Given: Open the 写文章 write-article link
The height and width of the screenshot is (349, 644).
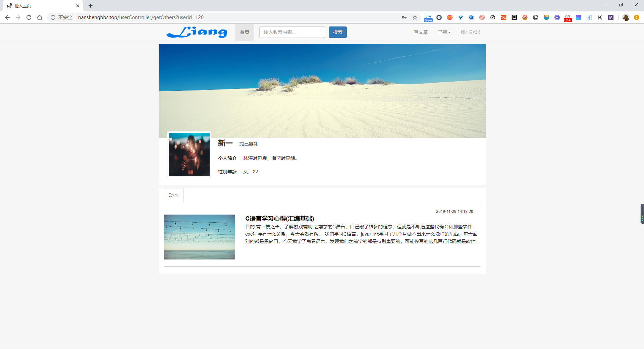Looking at the screenshot, I should (x=421, y=32).
